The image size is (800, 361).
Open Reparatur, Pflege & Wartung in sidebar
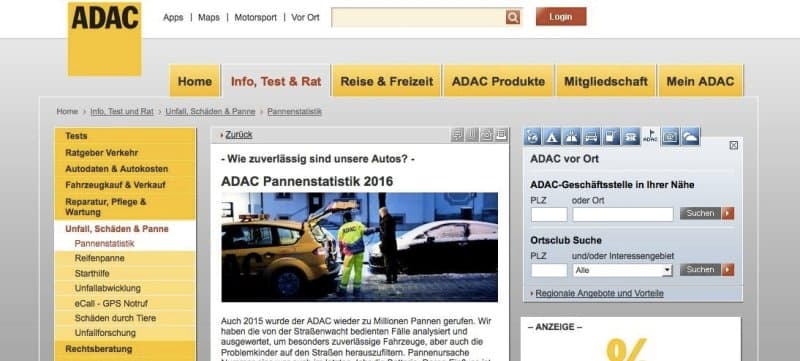[x=125, y=207]
